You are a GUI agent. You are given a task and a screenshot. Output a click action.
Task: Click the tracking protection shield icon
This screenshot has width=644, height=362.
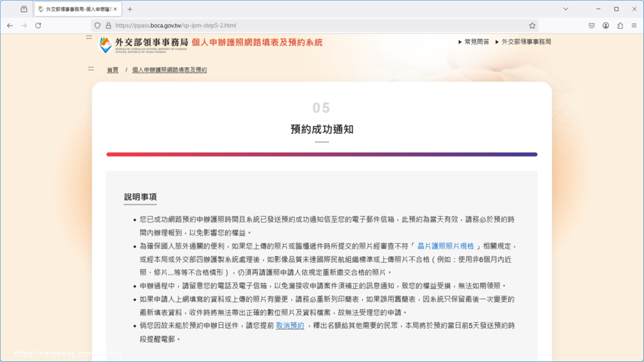(97, 25)
